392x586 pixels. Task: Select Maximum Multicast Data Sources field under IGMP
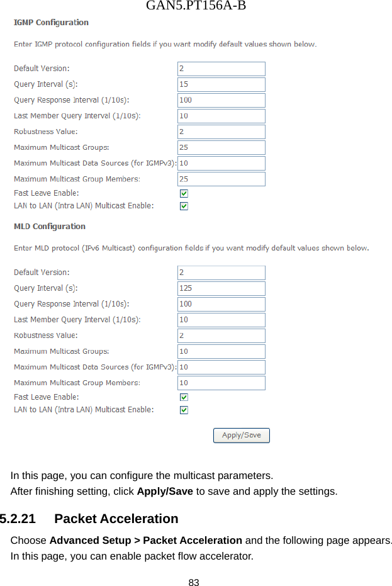coord(221,163)
